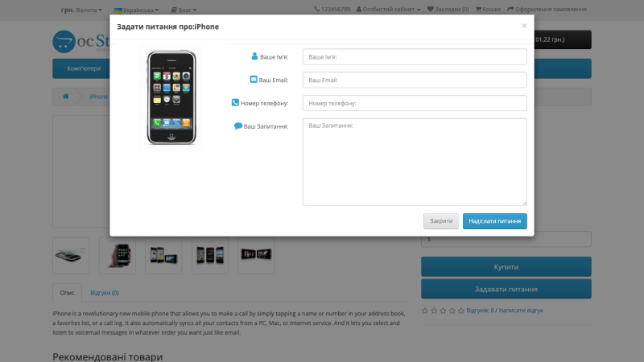Image resolution: width=644 pixels, height=362 pixels.
Task: Click the speech bubble icon beside question label
Action: (x=237, y=126)
